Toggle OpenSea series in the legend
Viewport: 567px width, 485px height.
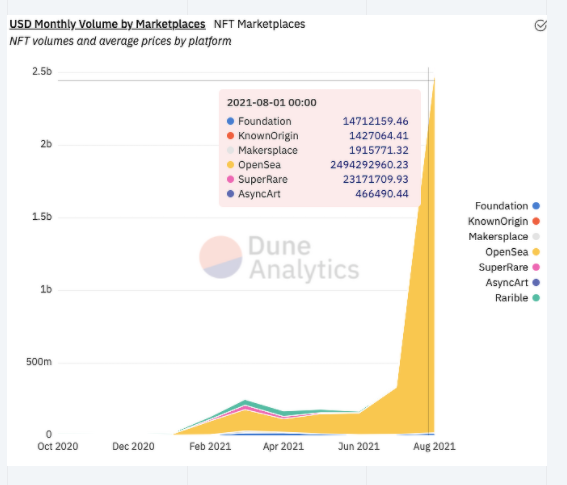[512, 252]
